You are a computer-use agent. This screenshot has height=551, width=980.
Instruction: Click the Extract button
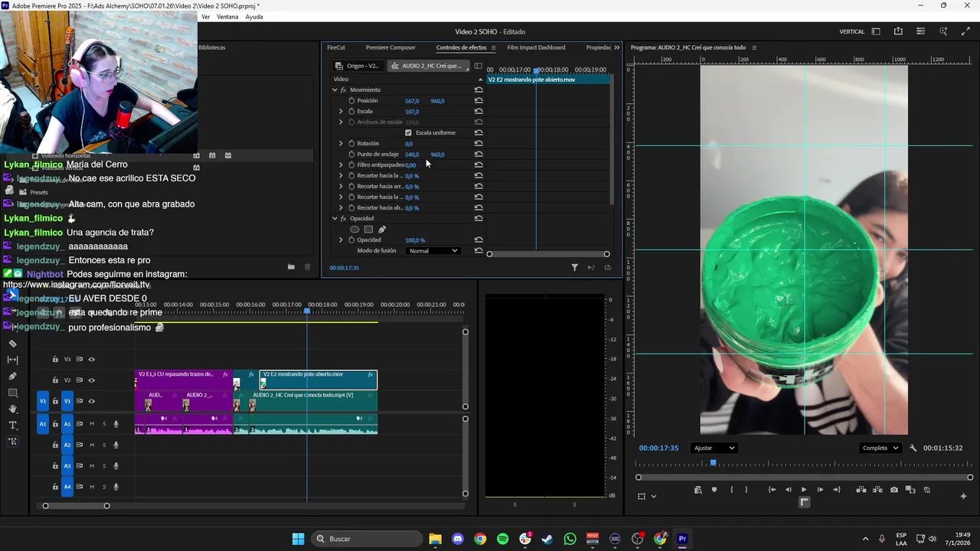(877, 490)
